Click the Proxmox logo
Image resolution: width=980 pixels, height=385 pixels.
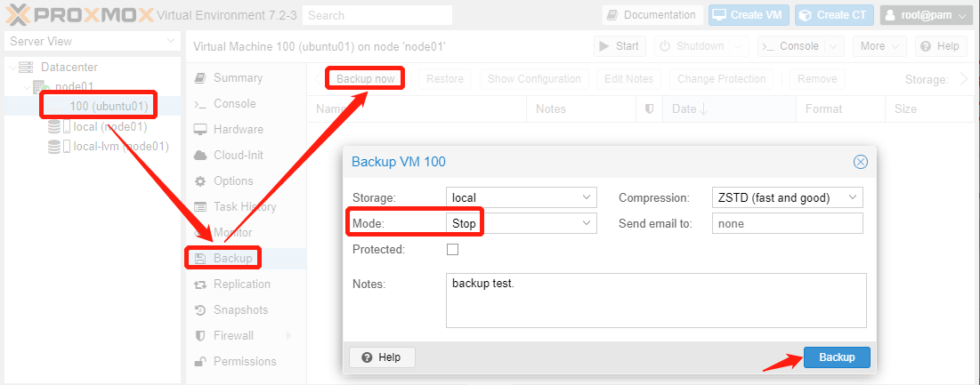point(79,14)
